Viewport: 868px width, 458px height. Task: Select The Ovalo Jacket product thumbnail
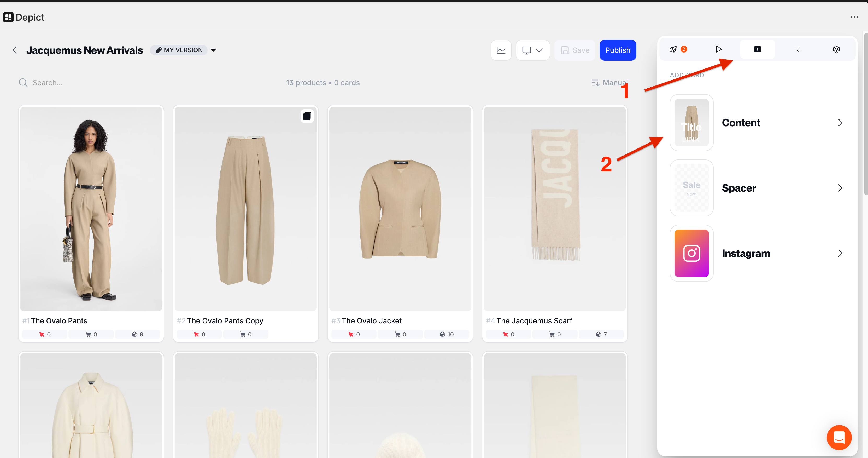(x=400, y=209)
